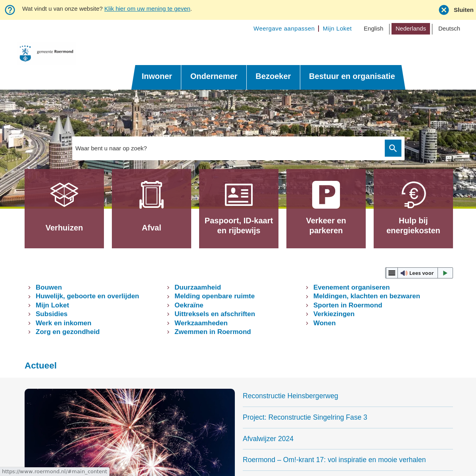Screen dimensions: 476x476
Task: Open the Reconstructie Heinsbergerweg news link
Action: pyautogui.click(x=290, y=396)
